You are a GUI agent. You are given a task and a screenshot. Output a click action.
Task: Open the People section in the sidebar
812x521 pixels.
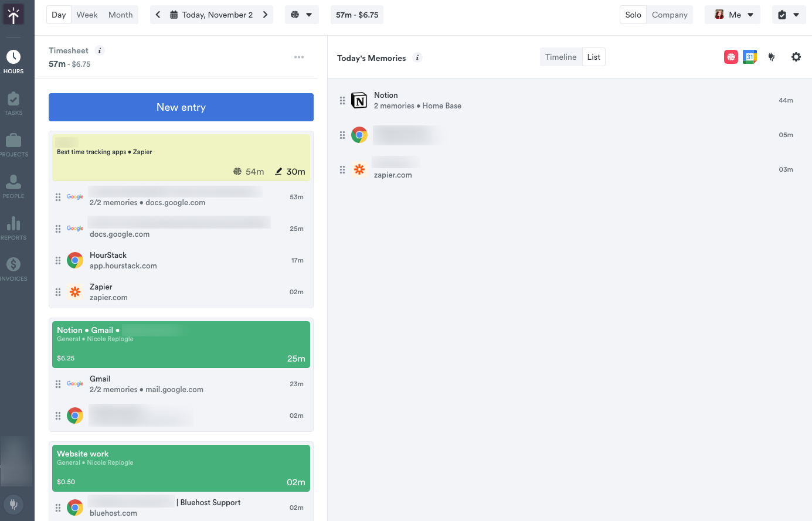[x=13, y=186]
